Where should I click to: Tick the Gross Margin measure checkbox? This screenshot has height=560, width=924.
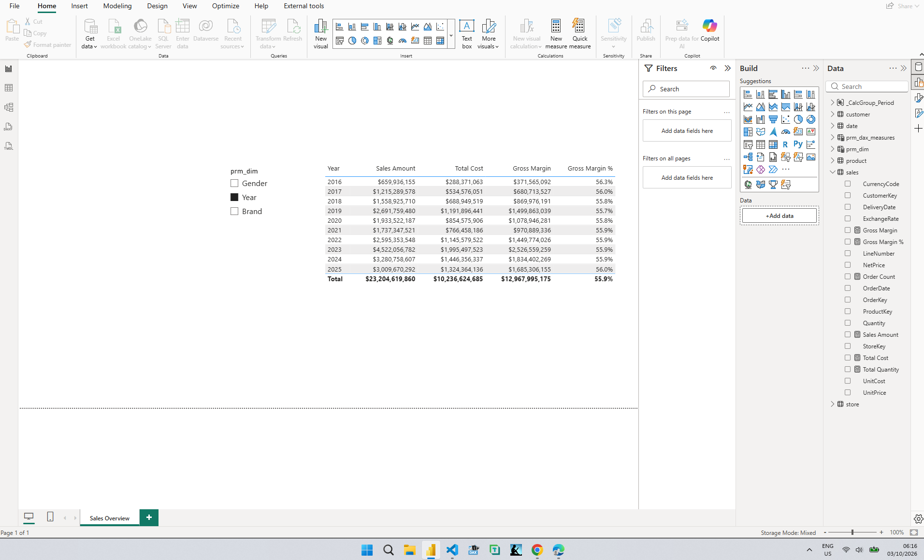point(848,230)
